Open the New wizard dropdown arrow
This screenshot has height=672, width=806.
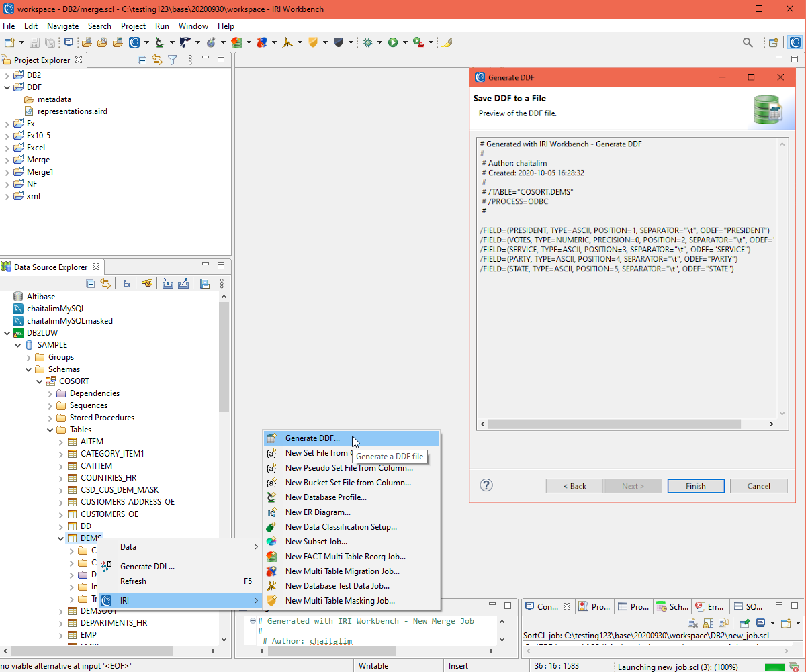[x=21, y=42]
